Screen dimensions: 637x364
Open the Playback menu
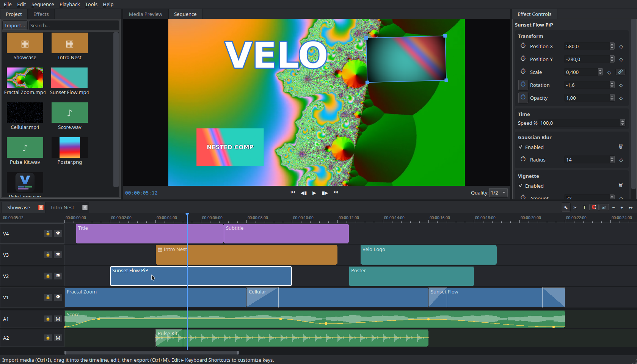coord(70,4)
